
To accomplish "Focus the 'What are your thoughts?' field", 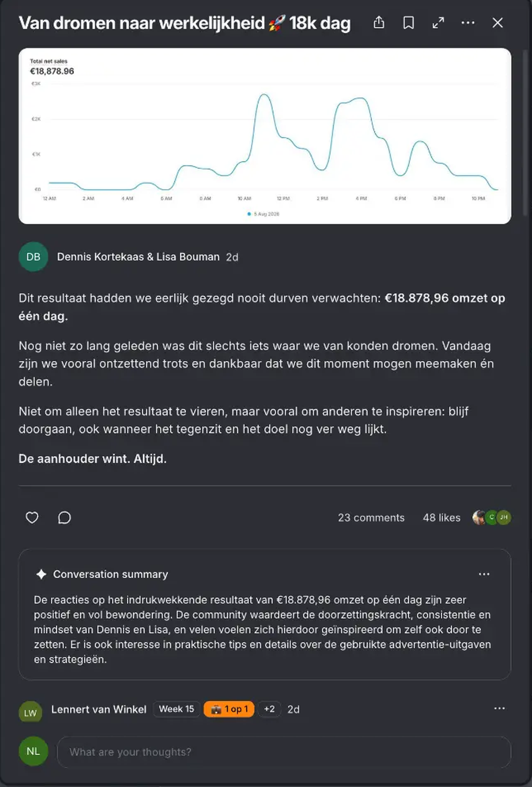I will click(284, 752).
